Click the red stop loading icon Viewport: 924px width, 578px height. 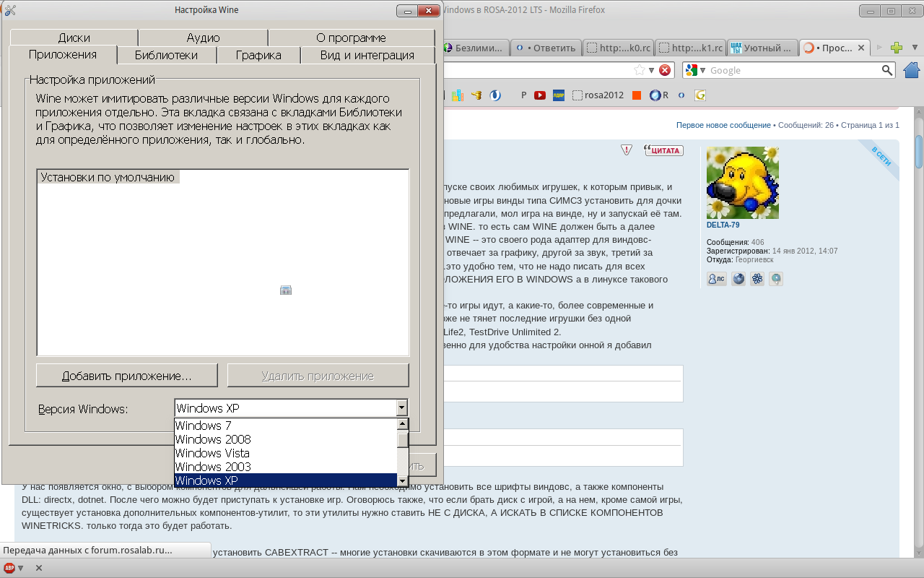click(665, 70)
